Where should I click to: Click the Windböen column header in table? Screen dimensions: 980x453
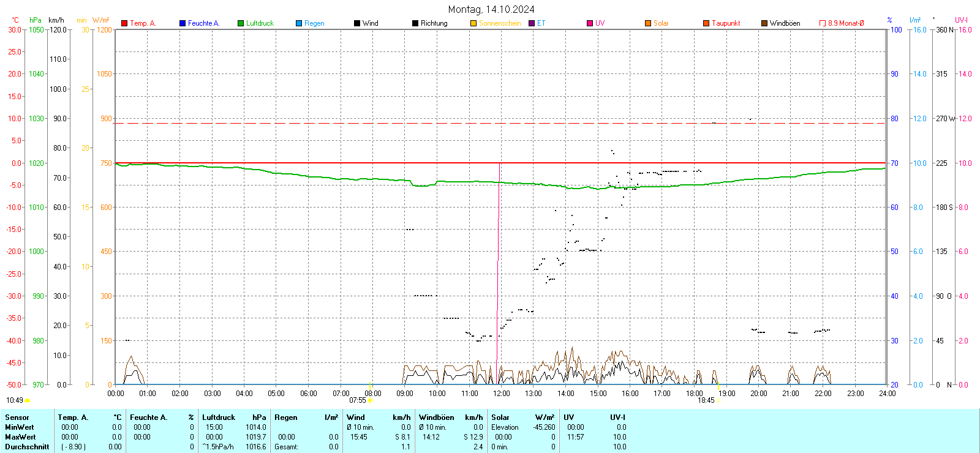pos(436,417)
